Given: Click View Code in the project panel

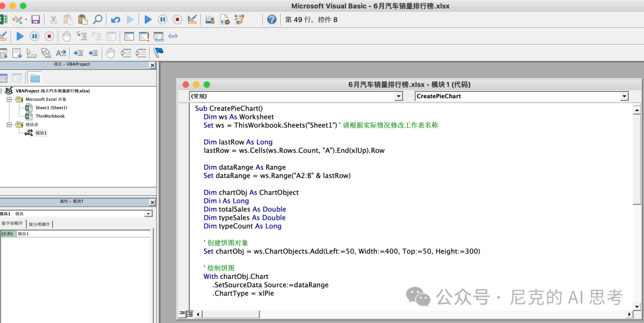Looking at the screenshot, I should click(4, 78).
